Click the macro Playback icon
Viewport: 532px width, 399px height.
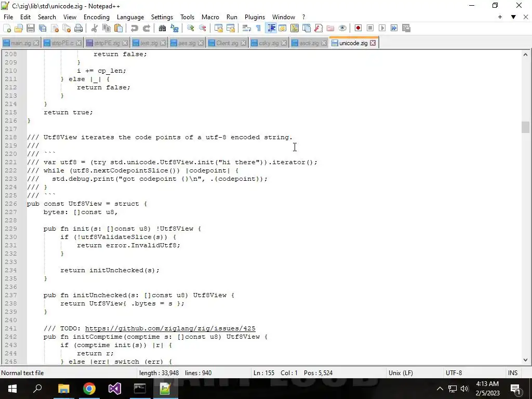pos(382,28)
